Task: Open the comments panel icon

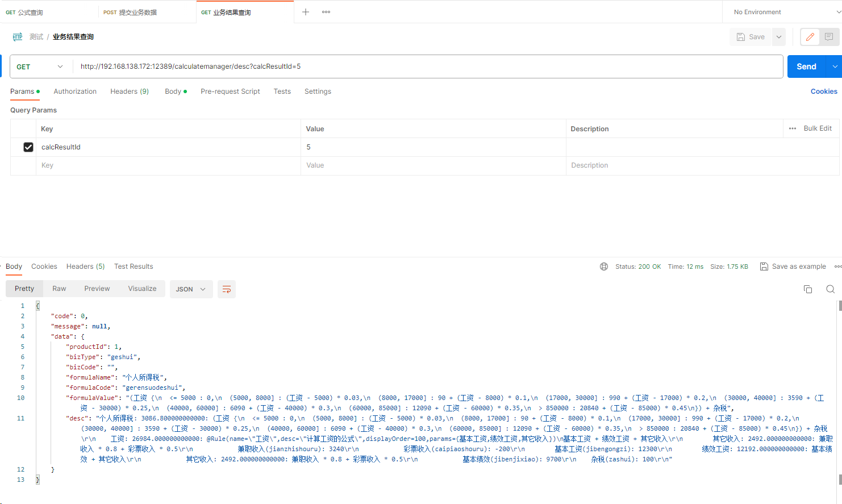Action: pos(829,36)
